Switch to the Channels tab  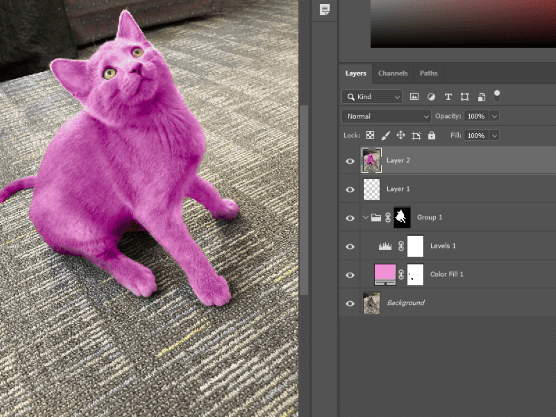coord(393,73)
